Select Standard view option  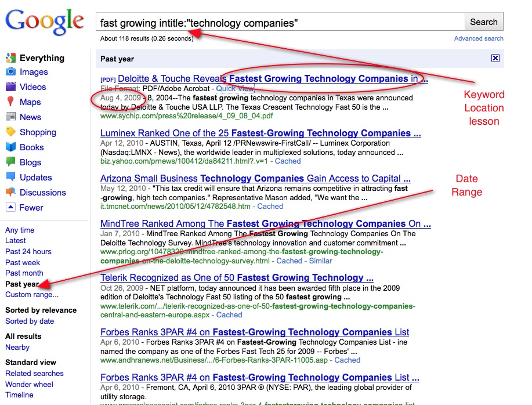pos(31,362)
